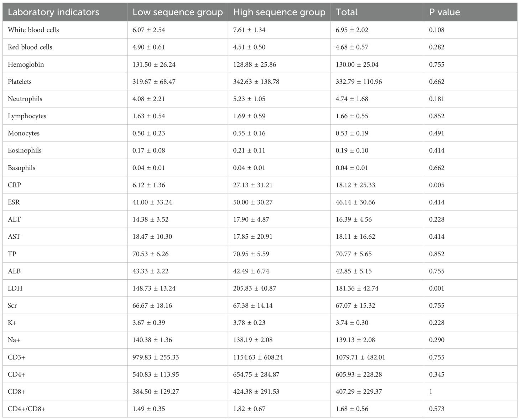This screenshot has width=520, height=420.
Task: Select the Basophils row label
Action: tap(21, 168)
